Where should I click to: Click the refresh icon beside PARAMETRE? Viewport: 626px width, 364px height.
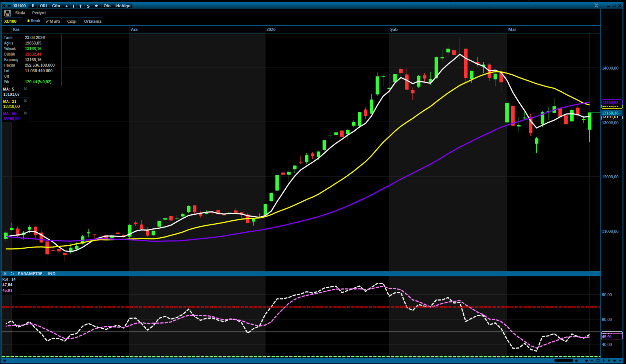click(12, 274)
